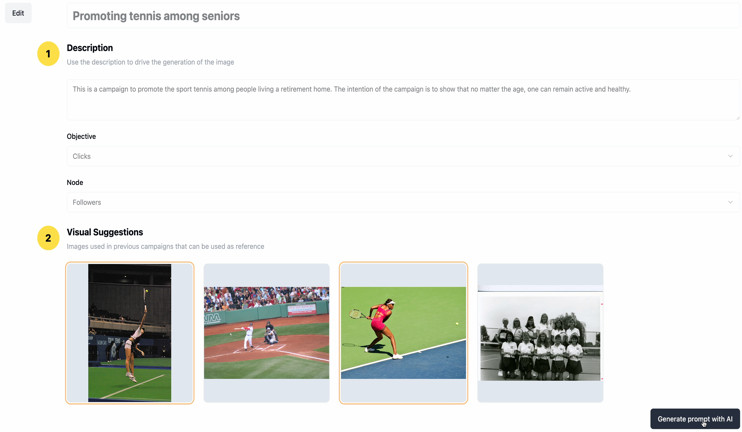Click the 'Node' field label
Image resolution: width=742 pixels, height=432 pixels.
[75, 183]
